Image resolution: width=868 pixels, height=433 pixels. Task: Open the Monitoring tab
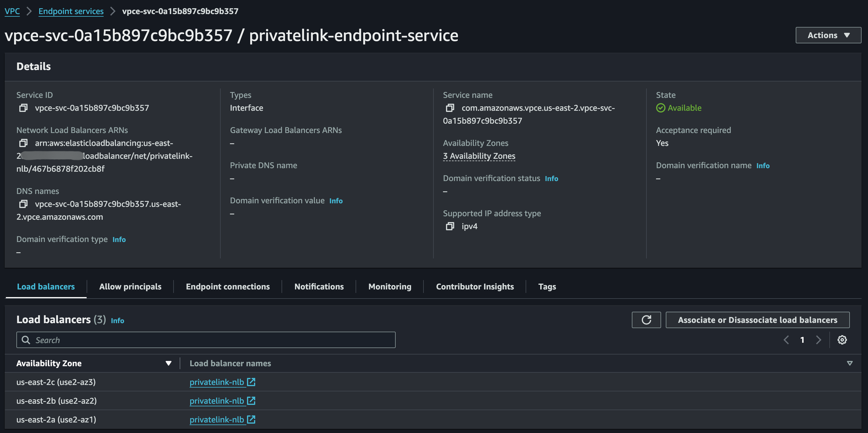tap(390, 287)
